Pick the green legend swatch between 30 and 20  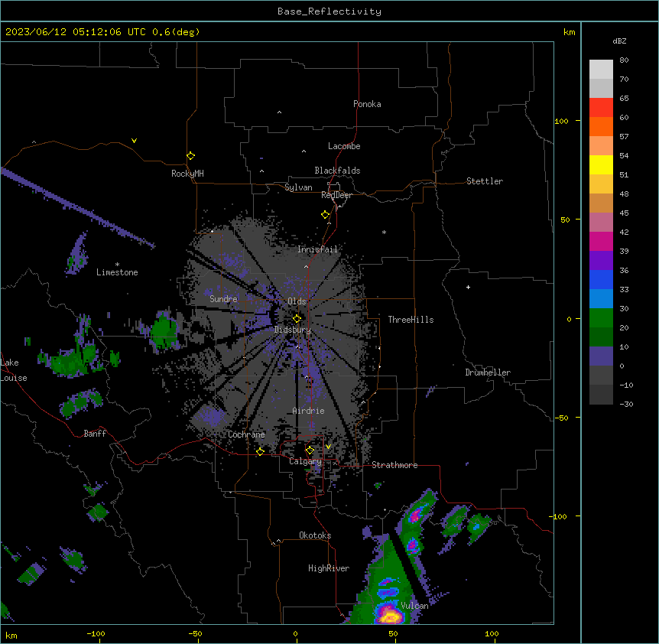click(x=601, y=318)
